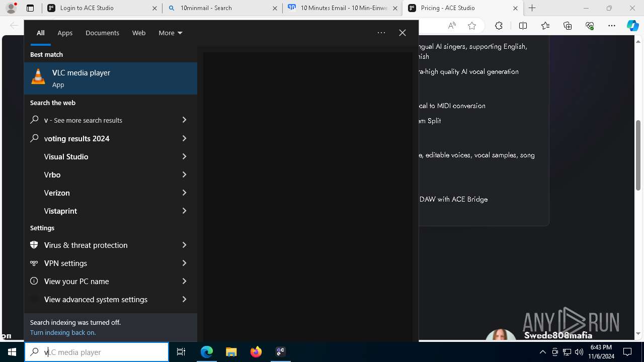Open VLC media player best match

point(111,78)
